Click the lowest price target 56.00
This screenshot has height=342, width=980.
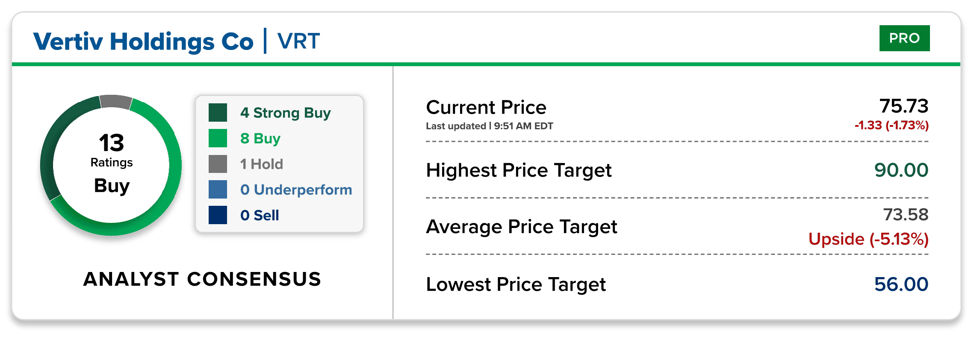(901, 284)
